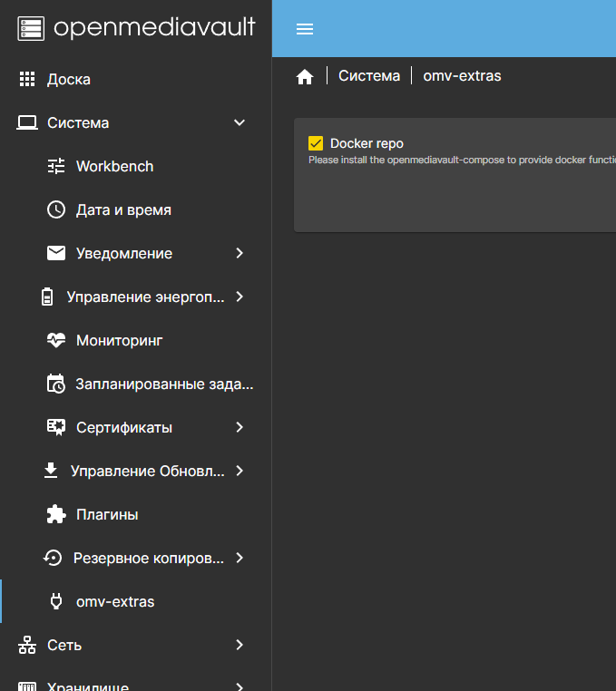616x691 pixels.
Task: Click the Уведомление sidebar label
Action: [124, 253]
